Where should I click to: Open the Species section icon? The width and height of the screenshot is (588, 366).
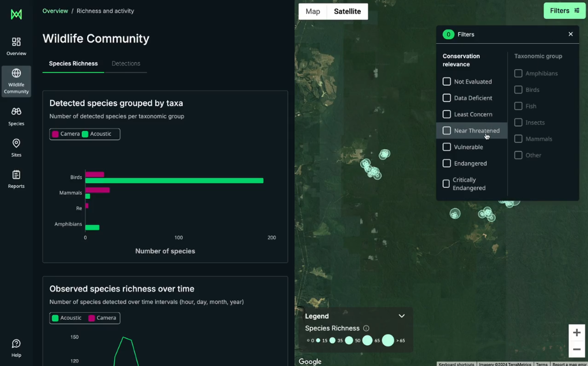click(x=16, y=115)
